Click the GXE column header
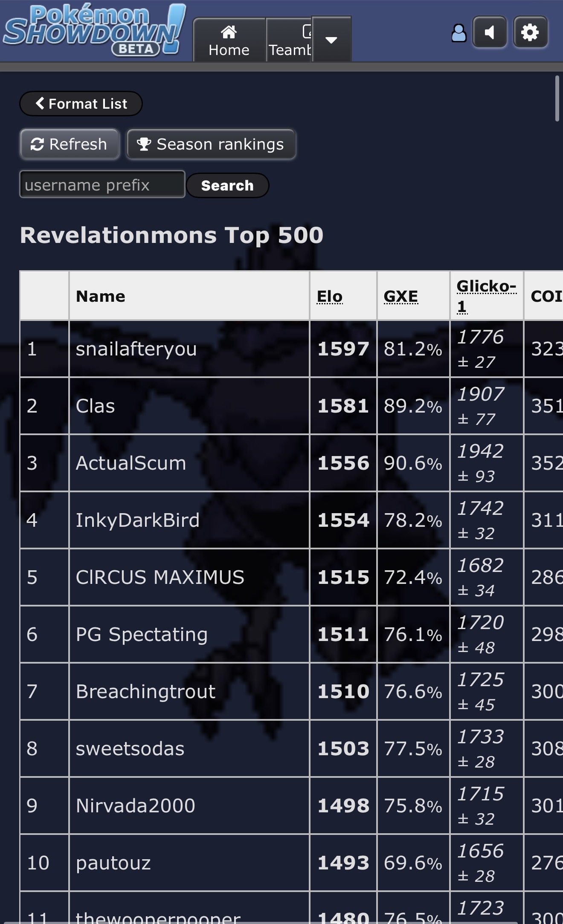Image resolution: width=563 pixels, height=924 pixels. (x=401, y=296)
